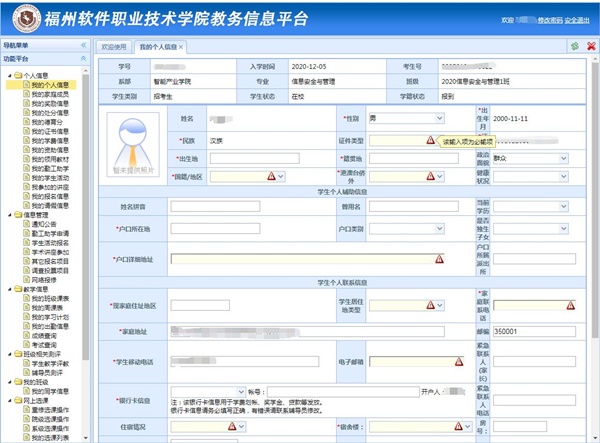Click the student photo placeholder
This screenshot has width=600, height=443.
click(139, 145)
